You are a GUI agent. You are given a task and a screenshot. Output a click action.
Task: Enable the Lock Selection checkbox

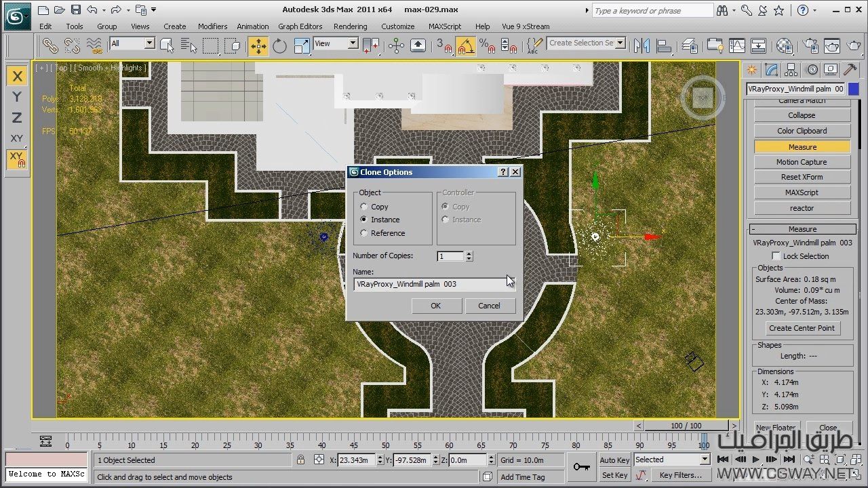(776, 256)
